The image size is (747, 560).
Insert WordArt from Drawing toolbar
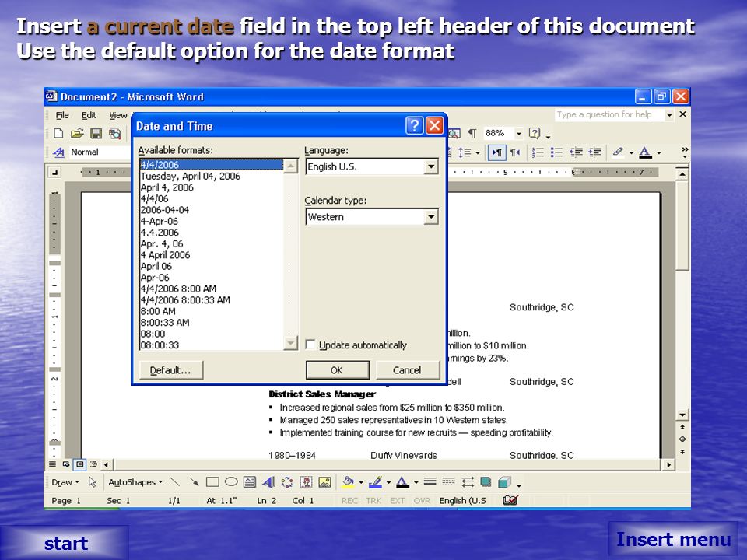coord(268,482)
